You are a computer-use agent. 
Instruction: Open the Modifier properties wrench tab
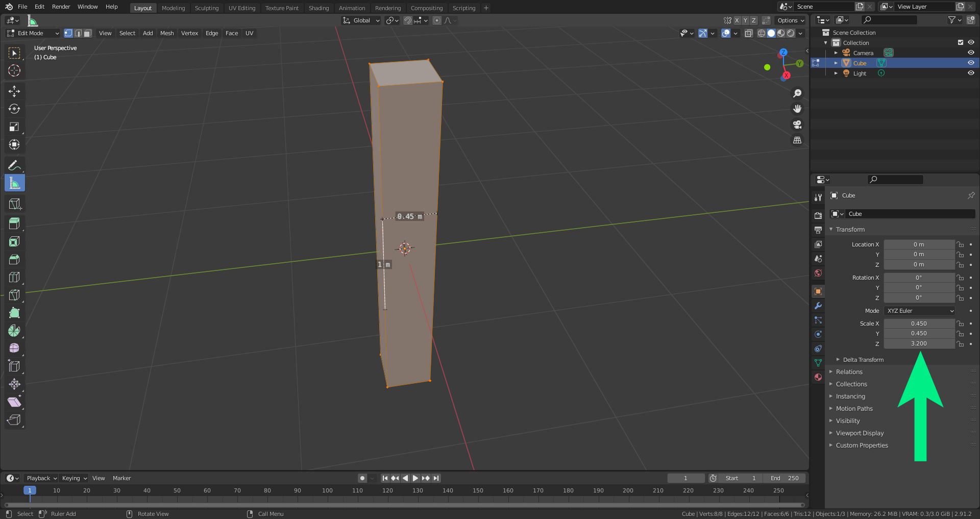(x=818, y=306)
